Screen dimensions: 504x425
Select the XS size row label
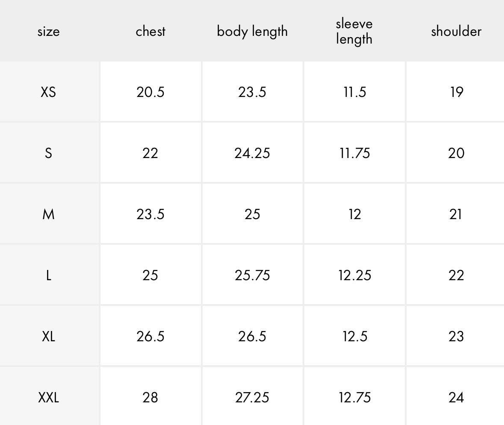(48, 92)
